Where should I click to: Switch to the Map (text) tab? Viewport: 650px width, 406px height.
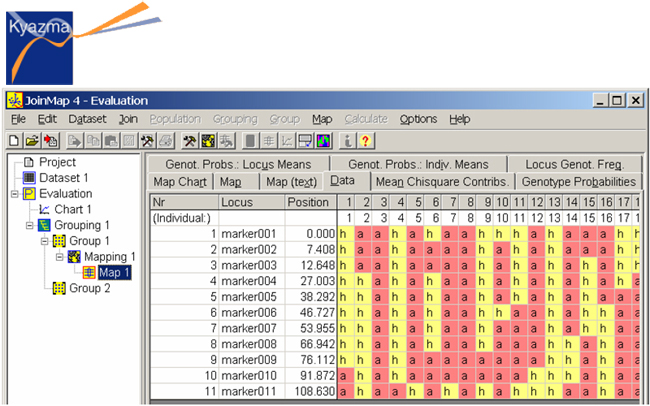290,182
